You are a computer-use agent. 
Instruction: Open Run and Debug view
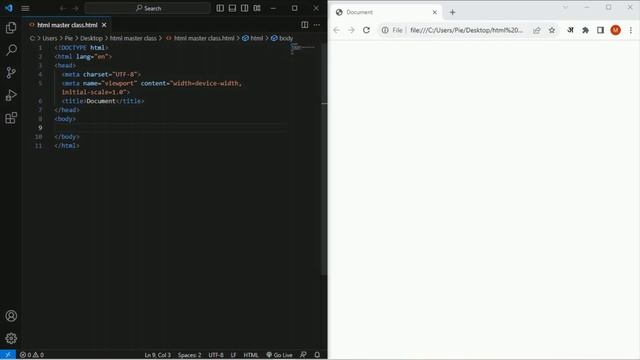11,95
